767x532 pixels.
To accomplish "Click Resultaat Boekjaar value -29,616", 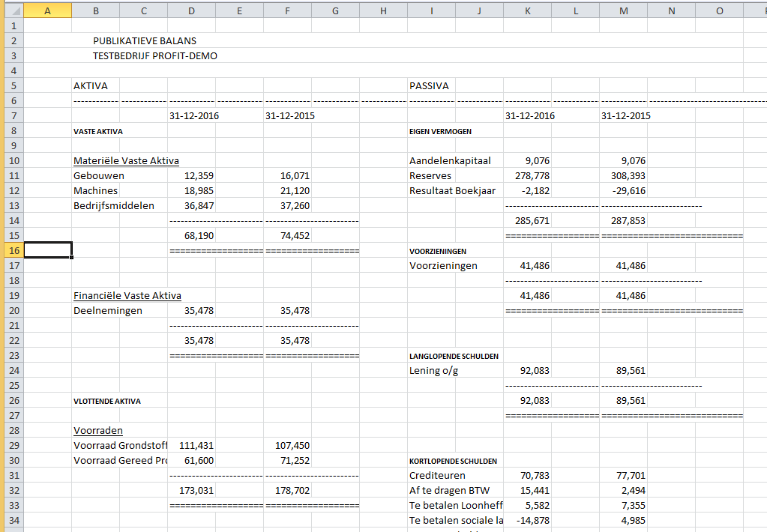I will click(x=629, y=191).
